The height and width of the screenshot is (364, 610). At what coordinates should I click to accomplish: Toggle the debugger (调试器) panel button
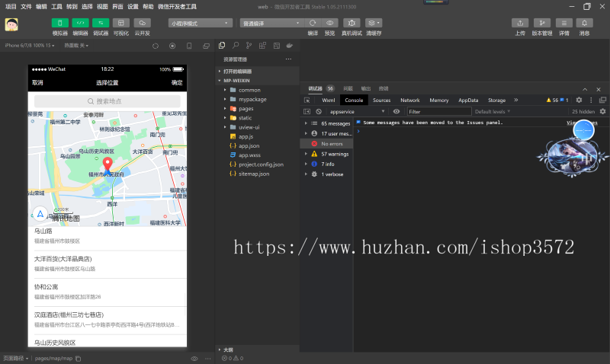click(x=101, y=23)
